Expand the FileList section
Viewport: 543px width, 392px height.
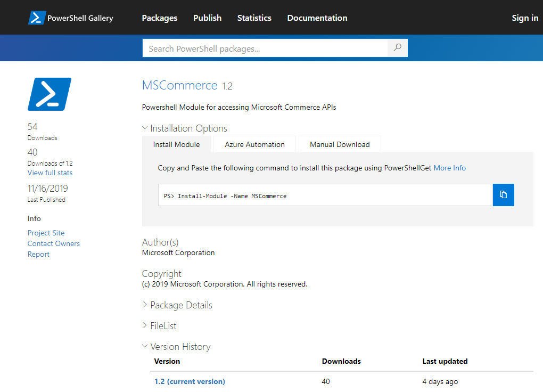[159, 326]
